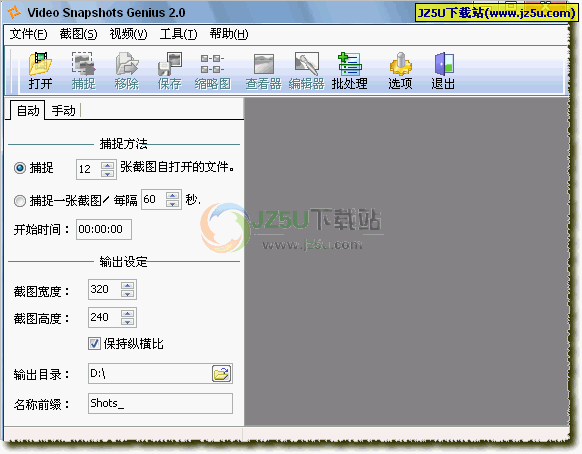Increase 截图宽度 value with up arrow
Viewport: 582px width, 454px height.
pyautogui.click(x=127, y=285)
